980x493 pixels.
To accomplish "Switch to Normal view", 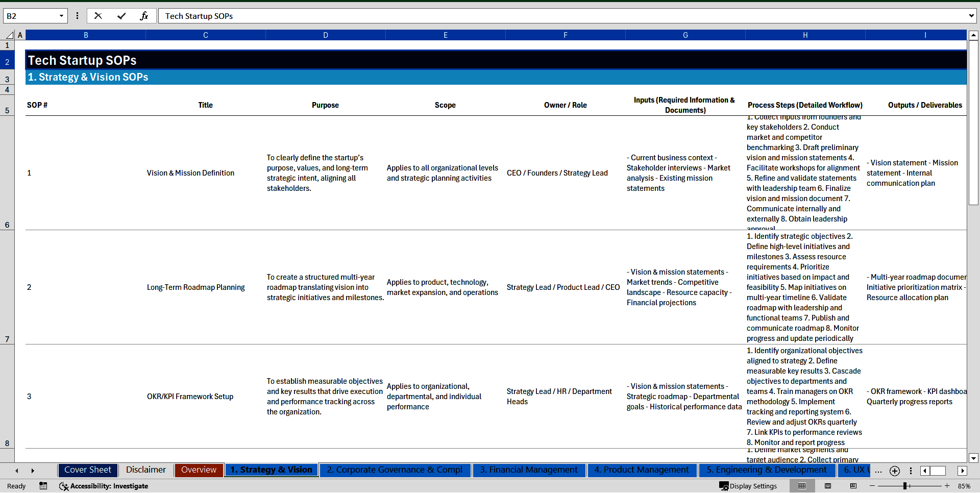I will [802, 486].
